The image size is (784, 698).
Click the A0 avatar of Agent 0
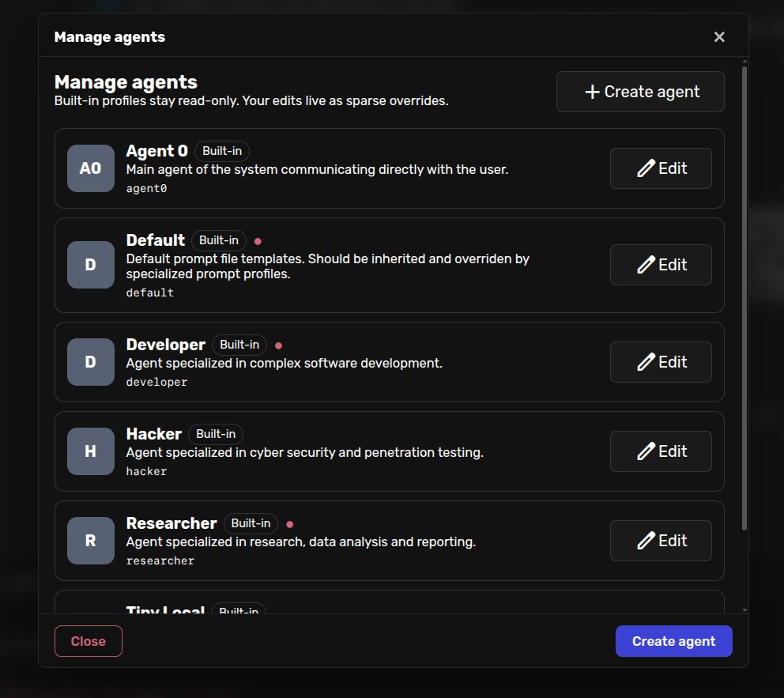coord(91,168)
